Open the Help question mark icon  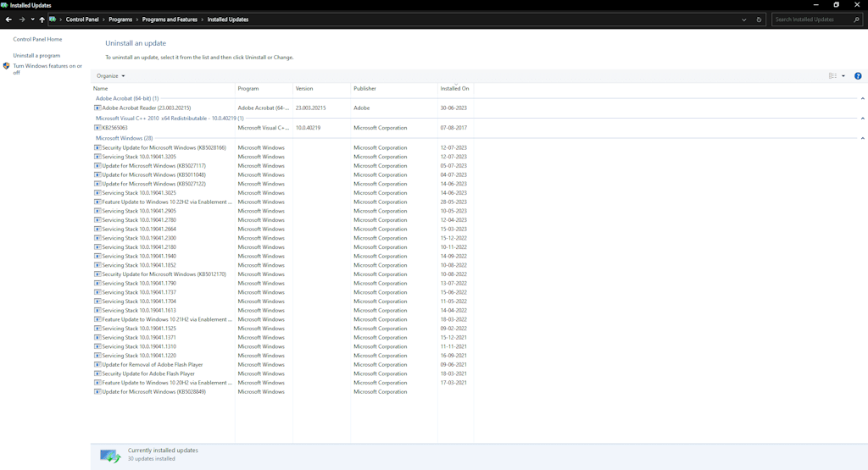coord(858,75)
